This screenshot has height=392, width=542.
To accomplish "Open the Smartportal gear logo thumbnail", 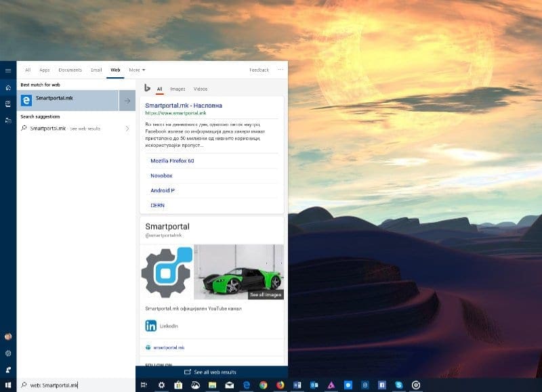I will click(x=167, y=272).
